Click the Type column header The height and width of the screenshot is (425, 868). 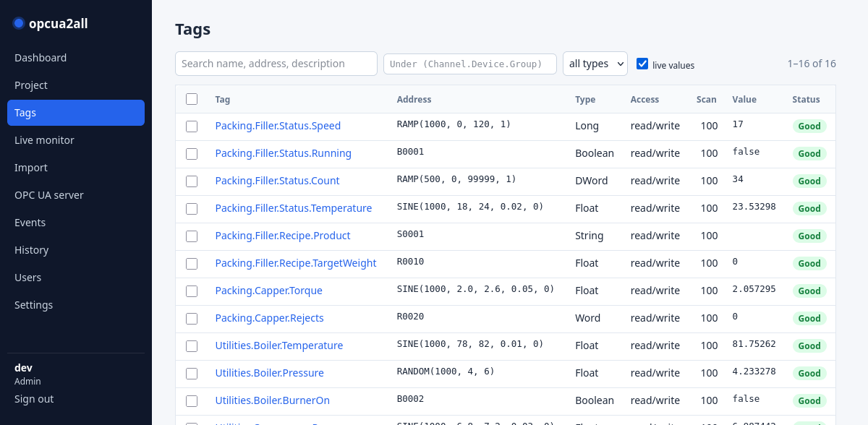tap(585, 100)
